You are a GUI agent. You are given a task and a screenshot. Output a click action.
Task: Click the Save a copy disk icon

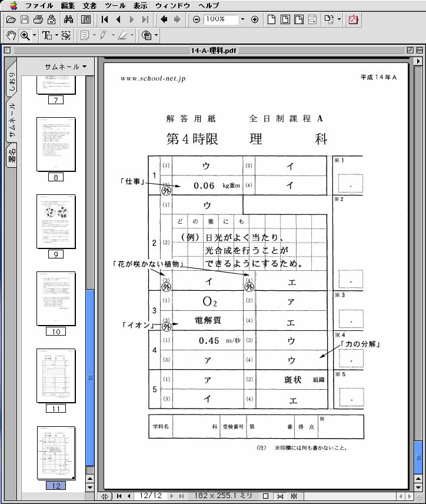[24, 19]
